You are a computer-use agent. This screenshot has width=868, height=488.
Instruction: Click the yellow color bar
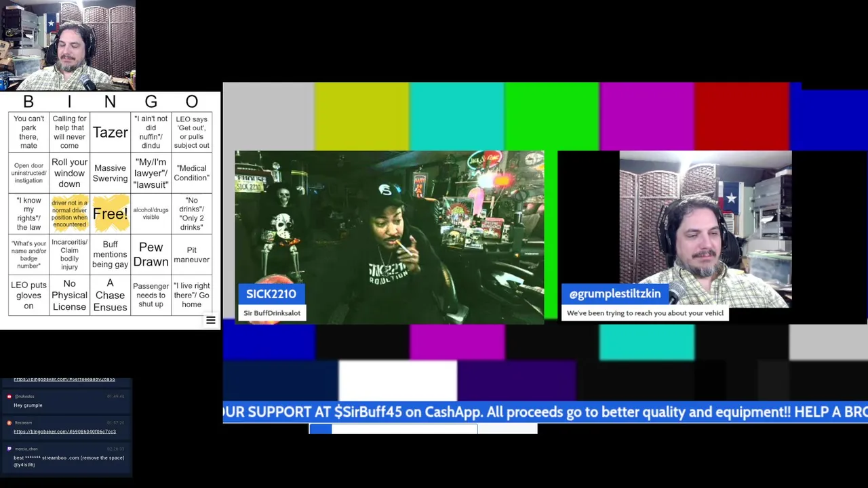(x=361, y=116)
